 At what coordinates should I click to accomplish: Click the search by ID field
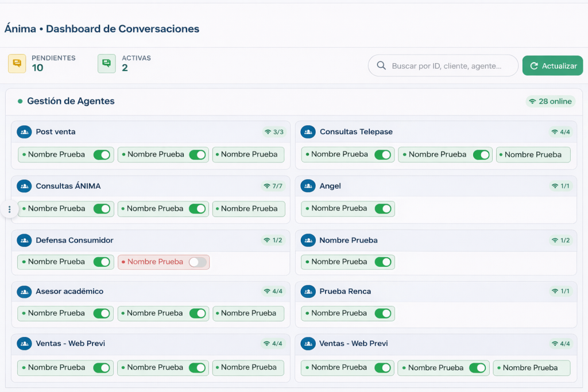446,66
